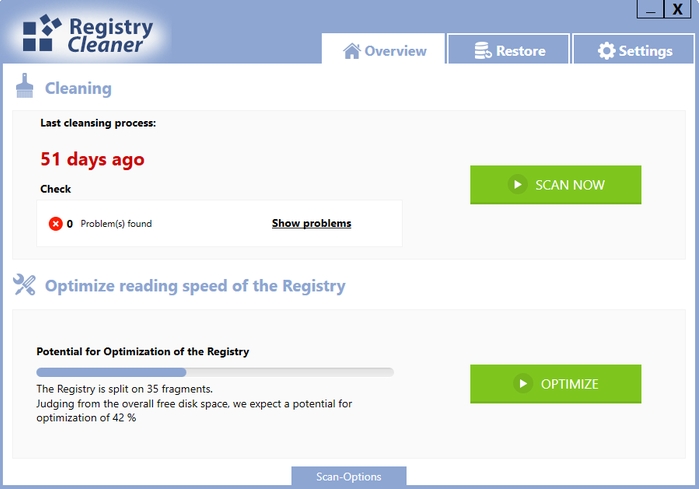
Task: Open the Settings tab
Action: tap(633, 49)
